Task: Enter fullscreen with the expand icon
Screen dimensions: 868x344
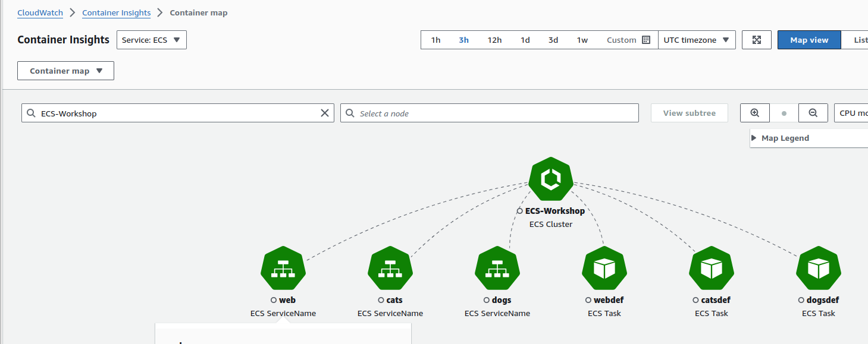Action: pyautogui.click(x=757, y=40)
